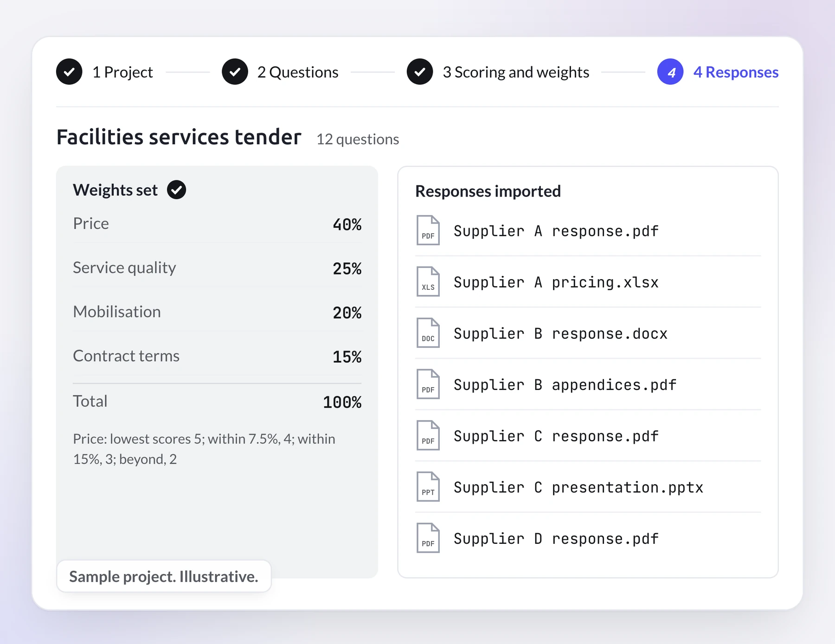Click the PDF icon for Supplier A response
835x644 pixels.
pyautogui.click(x=428, y=230)
